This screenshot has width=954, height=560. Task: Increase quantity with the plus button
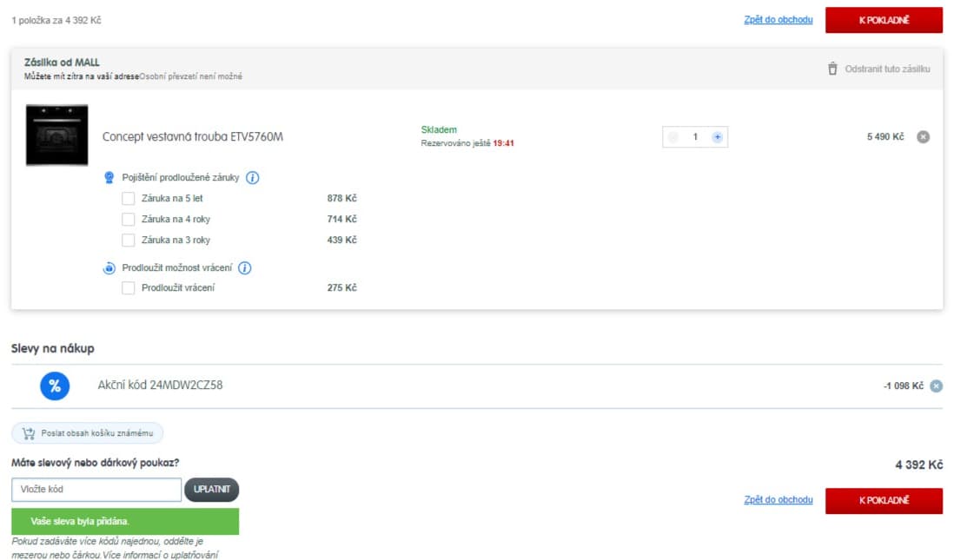point(718,137)
